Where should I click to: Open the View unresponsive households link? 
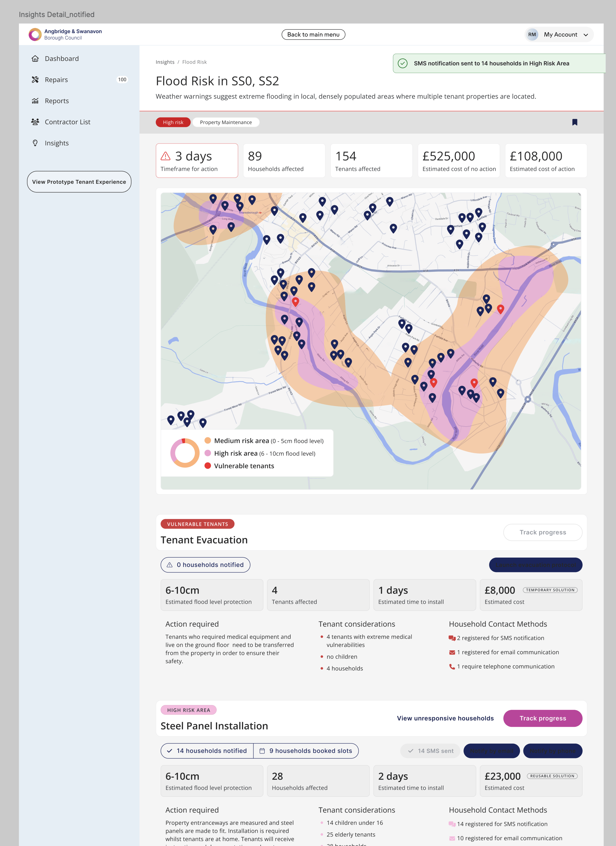445,718
